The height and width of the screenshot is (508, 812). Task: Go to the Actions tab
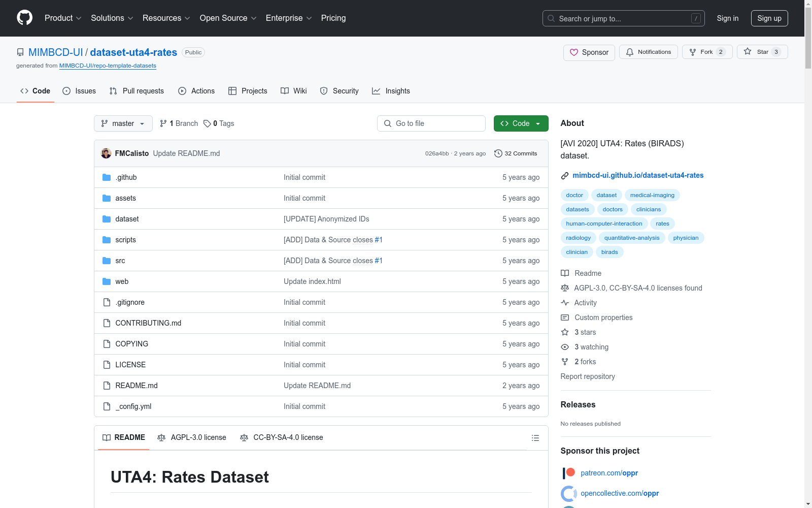click(x=196, y=91)
